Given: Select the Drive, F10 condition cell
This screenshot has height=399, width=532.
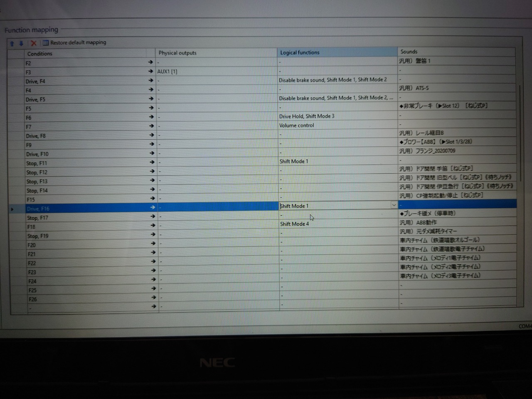Looking at the screenshot, I should tap(85, 154).
